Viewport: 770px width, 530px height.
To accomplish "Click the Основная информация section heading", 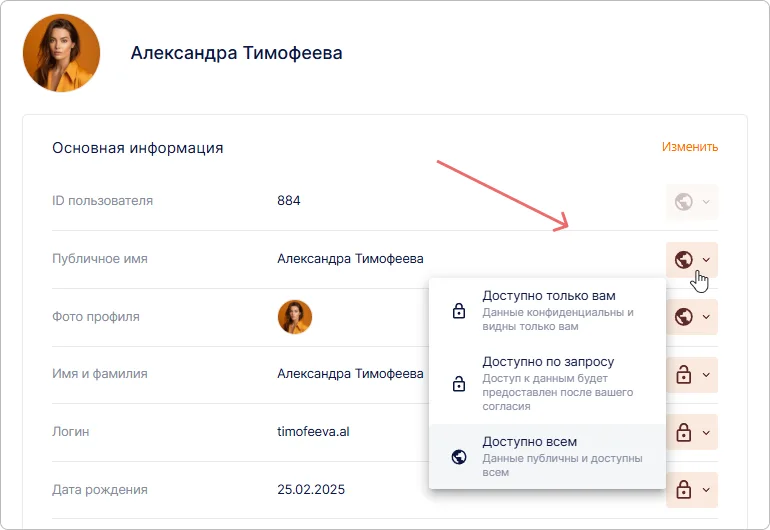I will tap(137, 148).
